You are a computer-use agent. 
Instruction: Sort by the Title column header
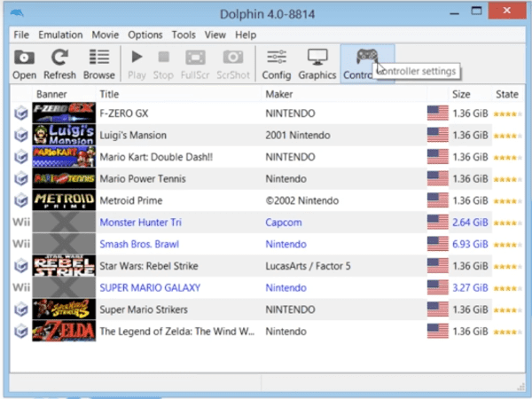point(109,94)
